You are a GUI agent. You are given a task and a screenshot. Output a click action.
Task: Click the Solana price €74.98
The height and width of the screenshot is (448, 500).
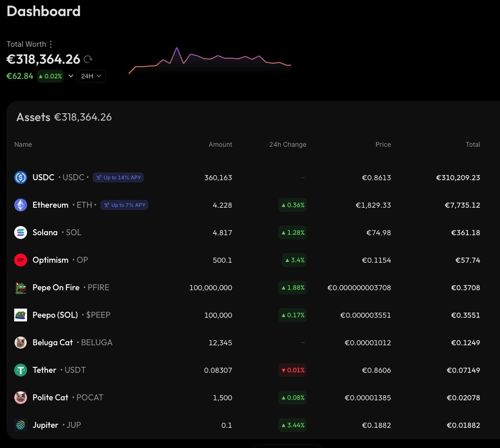[379, 232]
